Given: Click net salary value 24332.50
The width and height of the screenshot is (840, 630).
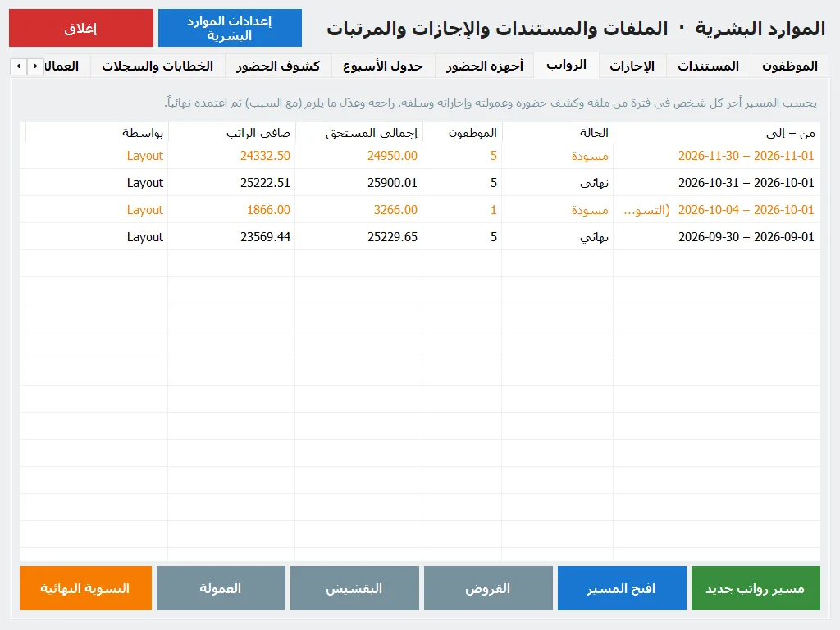Looking at the screenshot, I should [x=265, y=156].
